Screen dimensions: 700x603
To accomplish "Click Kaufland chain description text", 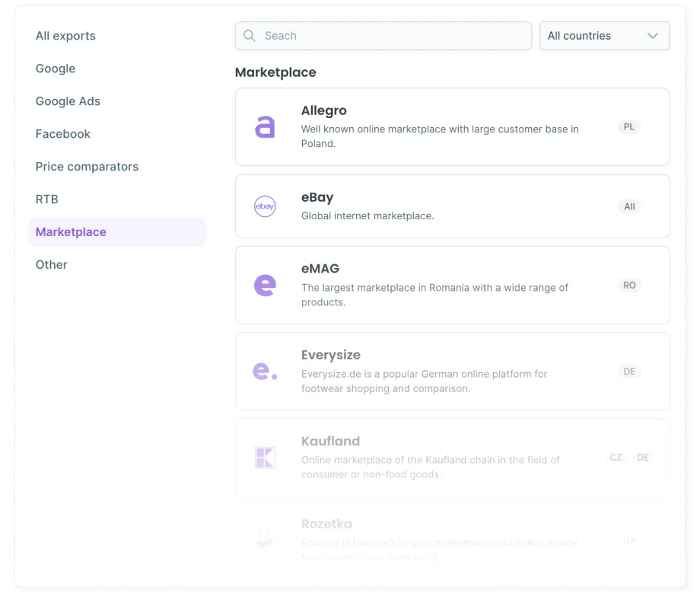I will (x=431, y=467).
